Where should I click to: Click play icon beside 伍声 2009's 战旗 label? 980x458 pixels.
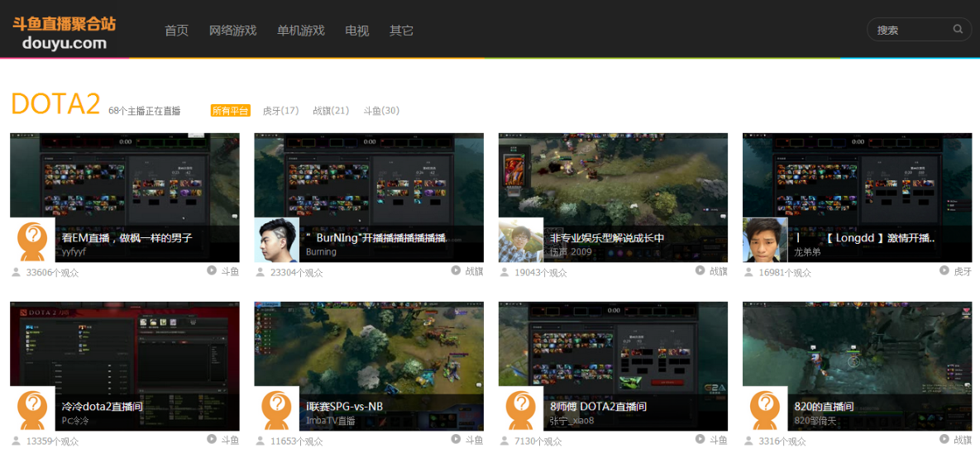point(700,270)
